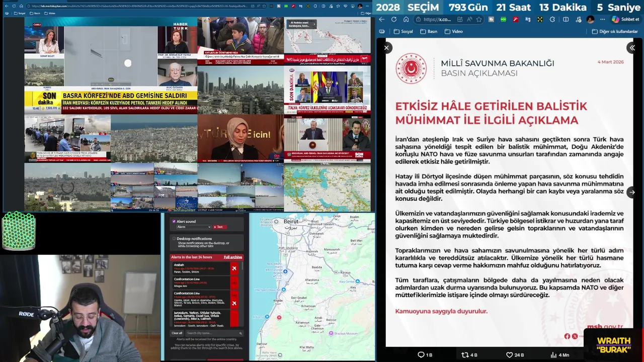
Task: Reload the left browser multiview page
Action: click(x=14, y=6)
